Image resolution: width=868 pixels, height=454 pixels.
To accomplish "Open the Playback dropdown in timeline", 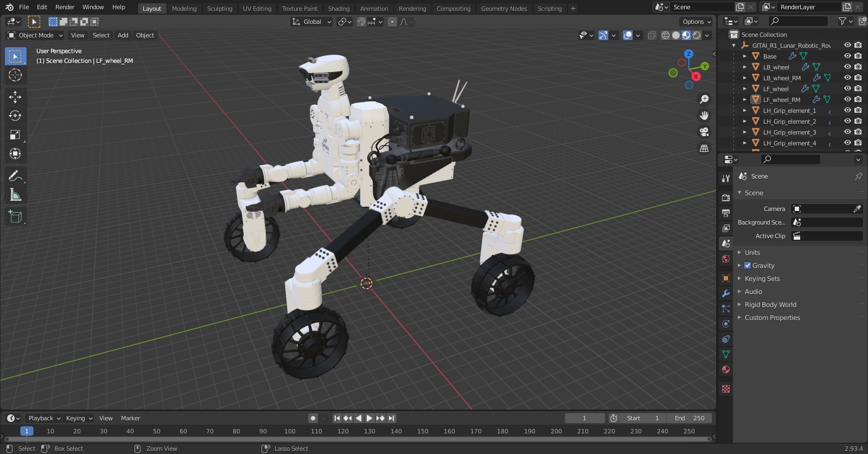I will coord(44,418).
